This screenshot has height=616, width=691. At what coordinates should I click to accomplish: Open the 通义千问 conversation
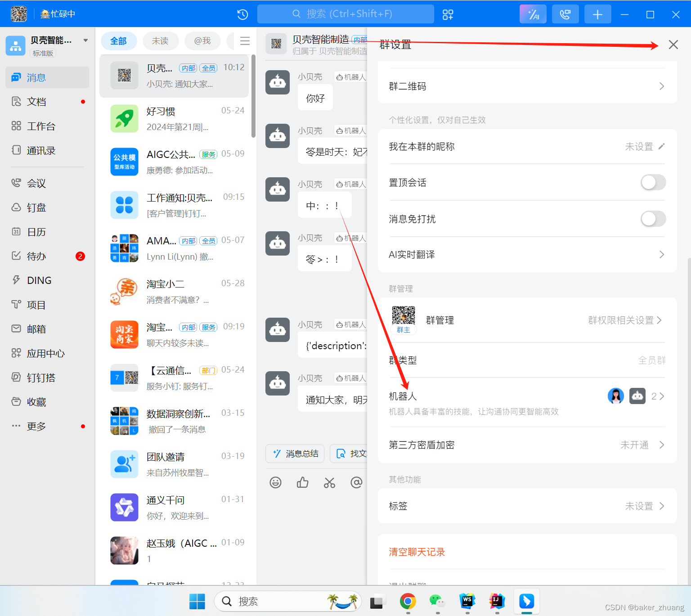coord(174,508)
